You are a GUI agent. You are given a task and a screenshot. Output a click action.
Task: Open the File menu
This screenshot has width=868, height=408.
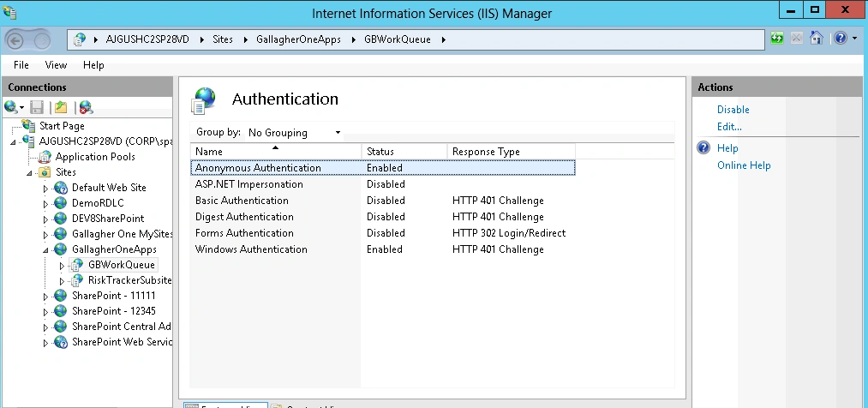pyautogui.click(x=21, y=65)
